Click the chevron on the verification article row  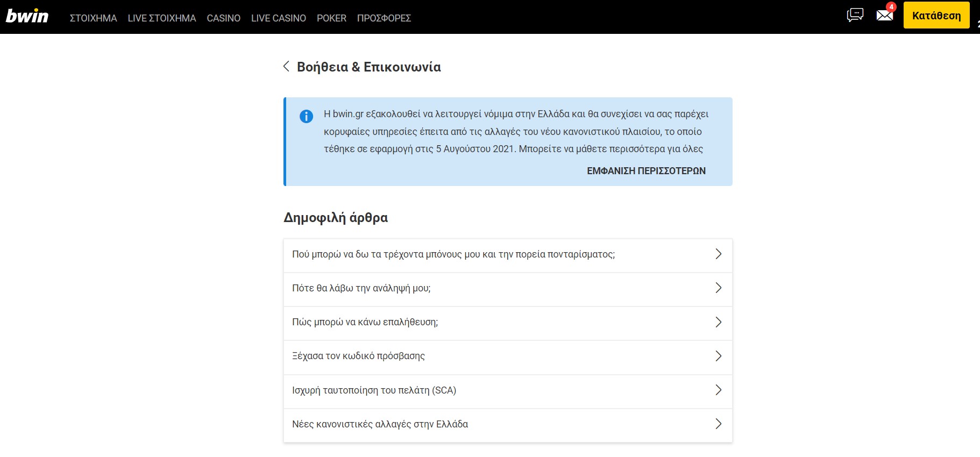pos(718,322)
